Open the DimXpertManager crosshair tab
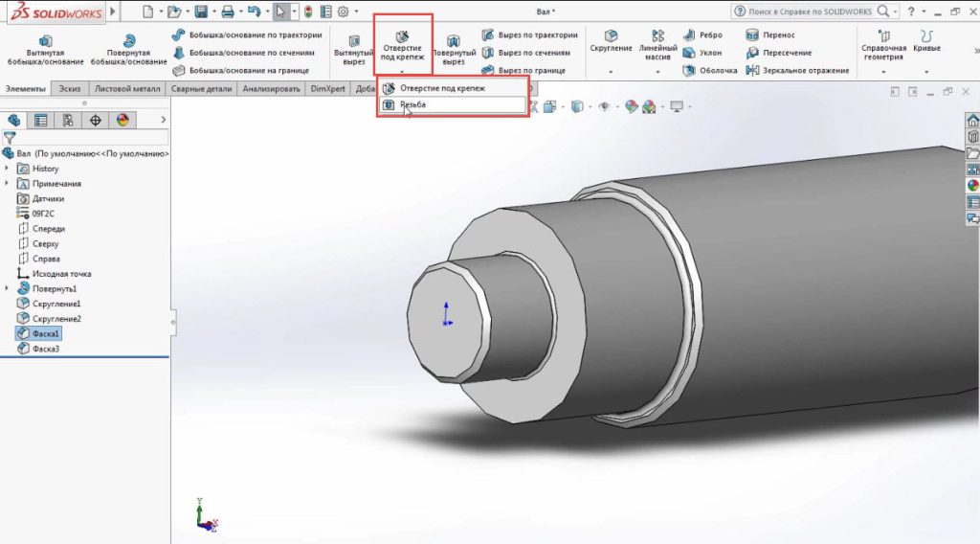This screenshot has width=980, height=544. click(x=95, y=120)
